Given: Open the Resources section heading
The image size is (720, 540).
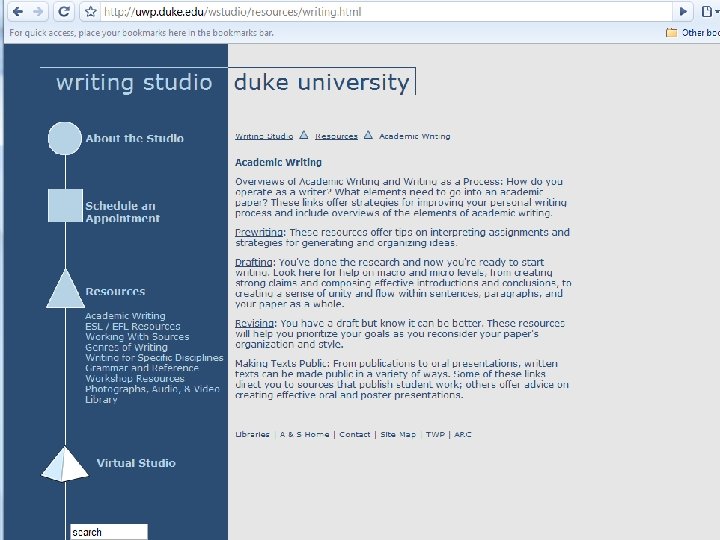Looking at the screenshot, I should tap(115, 292).
